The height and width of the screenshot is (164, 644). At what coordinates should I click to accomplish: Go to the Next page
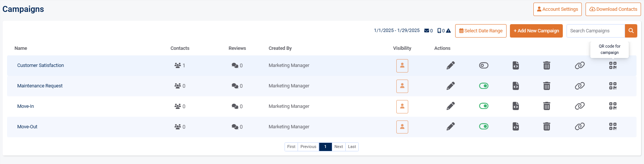pos(338,147)
